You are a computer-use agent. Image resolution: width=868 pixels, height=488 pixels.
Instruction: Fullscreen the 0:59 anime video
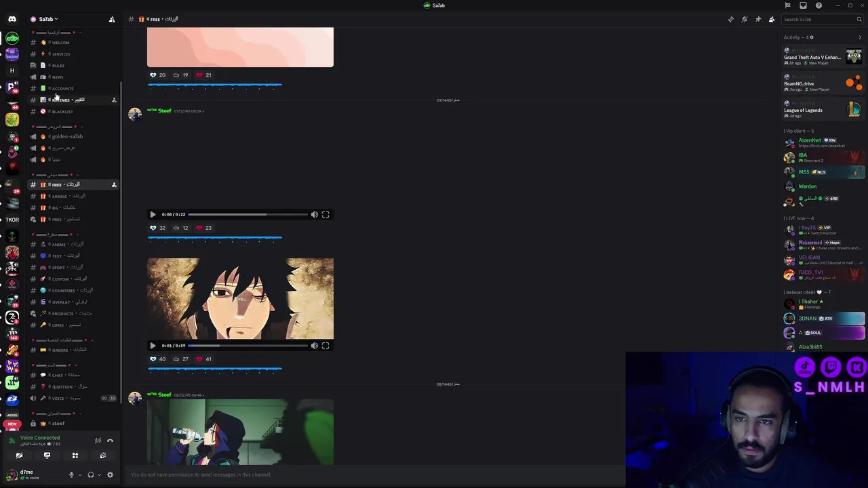point(325,346)
